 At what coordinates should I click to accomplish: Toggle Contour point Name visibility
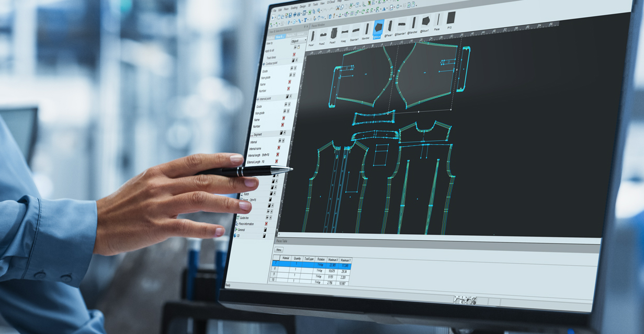point(289,82)
